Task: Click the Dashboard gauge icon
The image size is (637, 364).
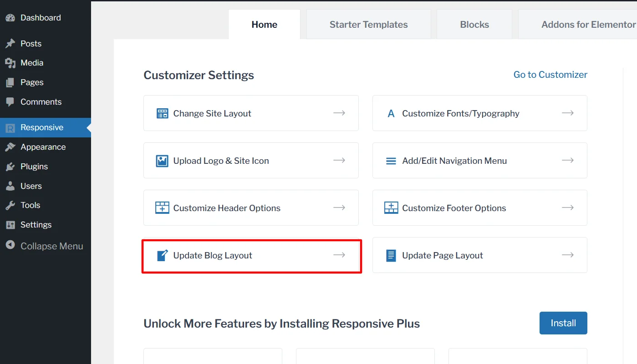Action: click(10, 18)
